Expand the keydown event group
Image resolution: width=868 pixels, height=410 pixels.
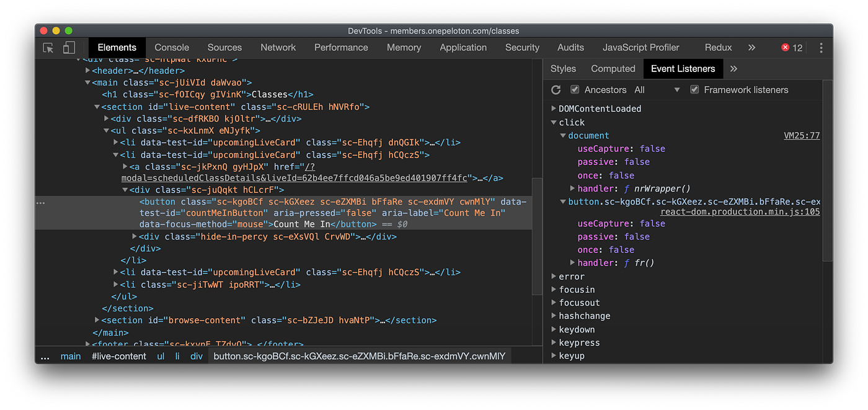click(554, 329)
